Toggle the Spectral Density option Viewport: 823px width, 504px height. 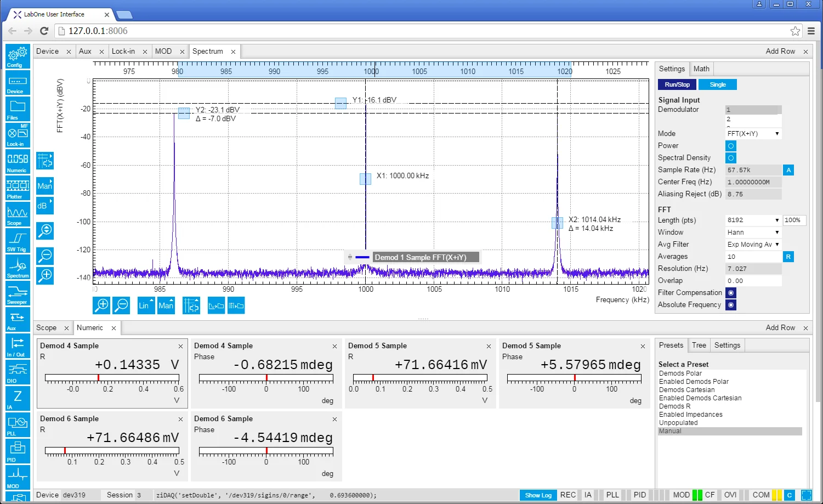(731, 158)
